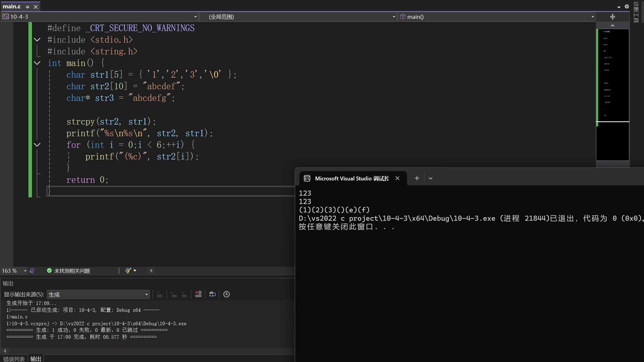Collapse the for loop block
The width and height of the screenshot is (644, 362).
[37, 145]
